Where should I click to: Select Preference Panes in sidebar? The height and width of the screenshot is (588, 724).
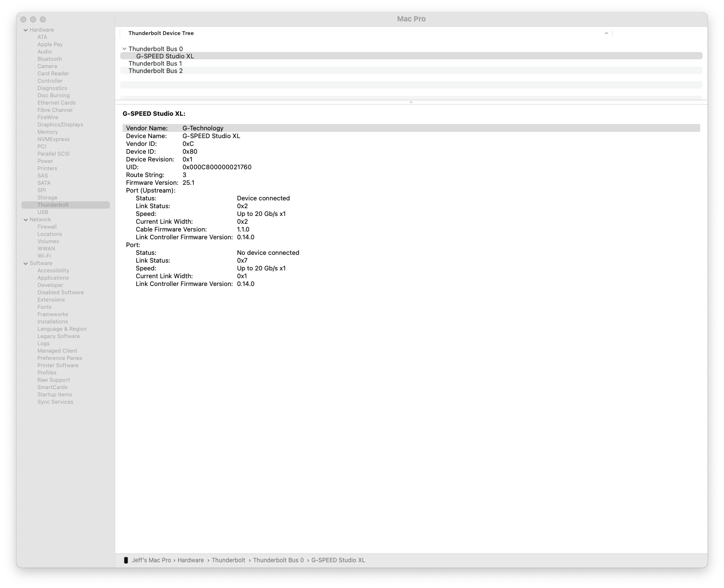click(59, 358)
